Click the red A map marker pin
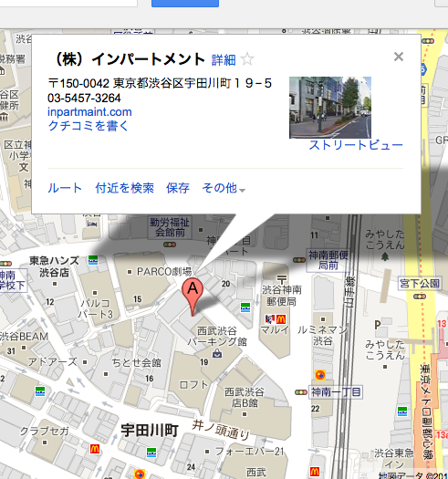The height and width of the screenshot is (479, 448). pyautogui.click(x=193, y=297)
